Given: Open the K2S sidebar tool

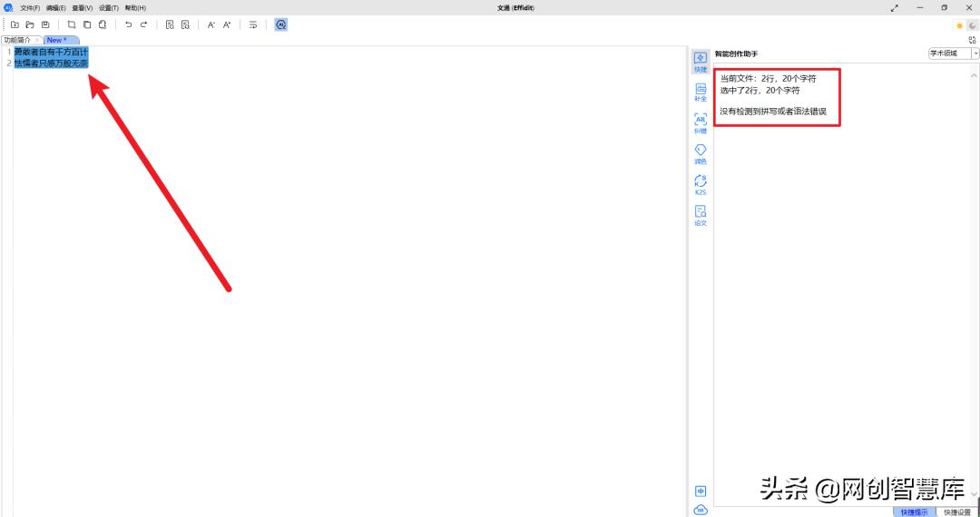Looking at the screenshot, I should (701, 185).
